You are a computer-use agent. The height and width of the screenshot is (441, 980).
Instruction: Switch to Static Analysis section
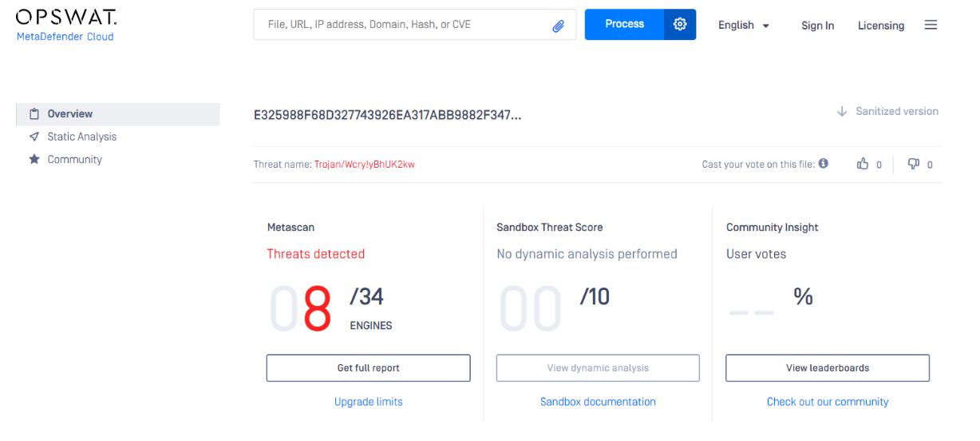81,137
